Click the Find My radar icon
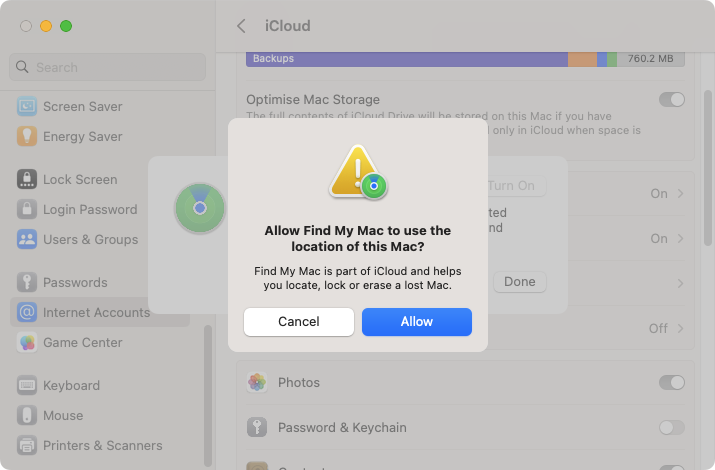 tap(200, 208)
